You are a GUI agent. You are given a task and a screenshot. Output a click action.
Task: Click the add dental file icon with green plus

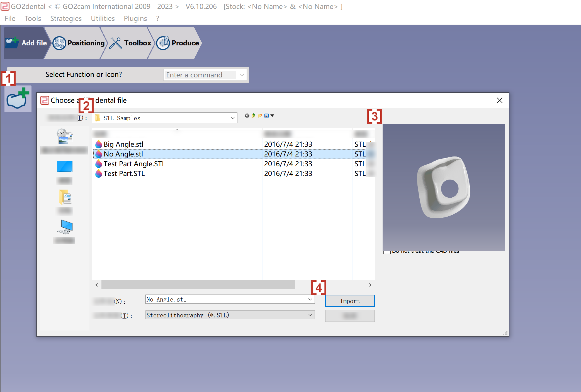(18, 99)
